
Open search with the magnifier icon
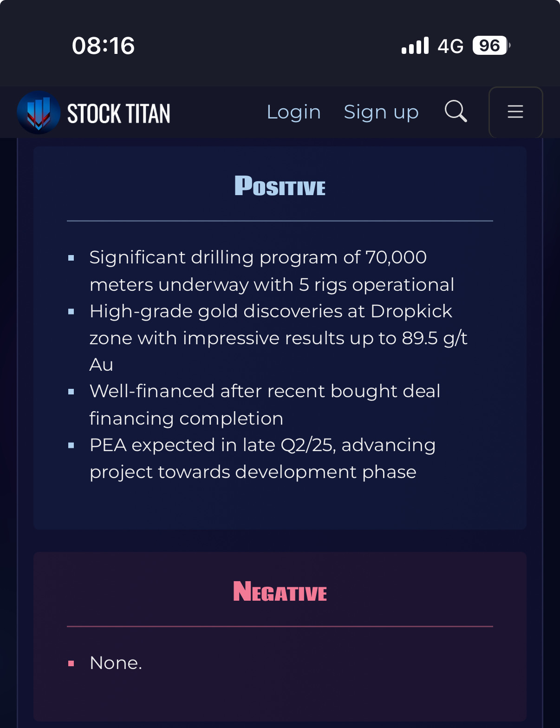[x=456, y=111]
